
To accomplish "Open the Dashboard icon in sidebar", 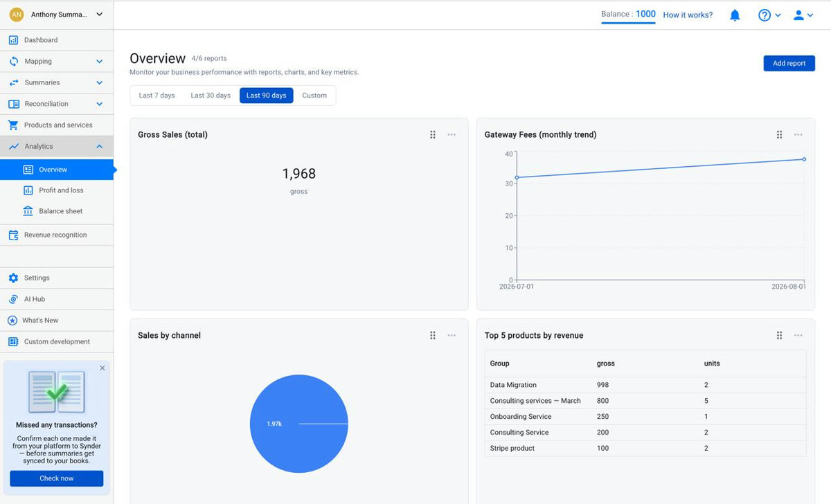I will click(13, 40).
